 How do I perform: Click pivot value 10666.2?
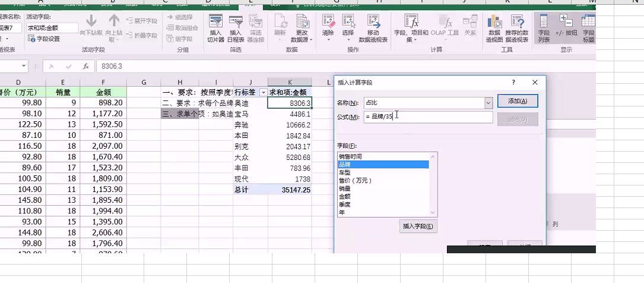pos(290,125)
